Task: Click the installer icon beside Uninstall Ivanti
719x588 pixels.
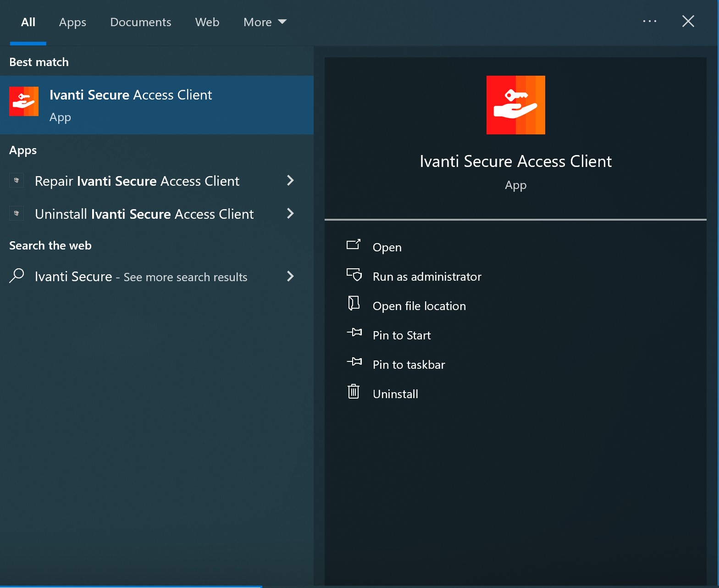Action: point(17,214)
